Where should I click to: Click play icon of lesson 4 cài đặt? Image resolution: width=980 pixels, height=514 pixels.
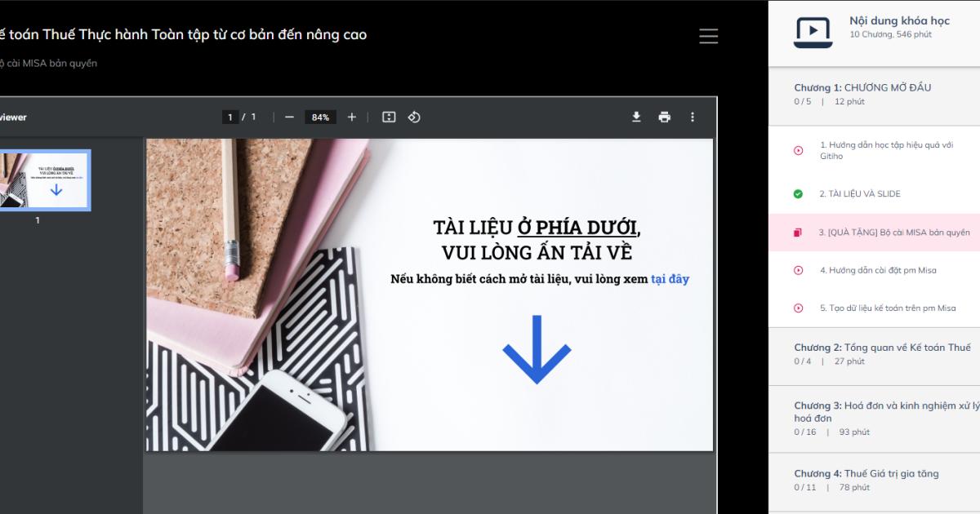798,270
